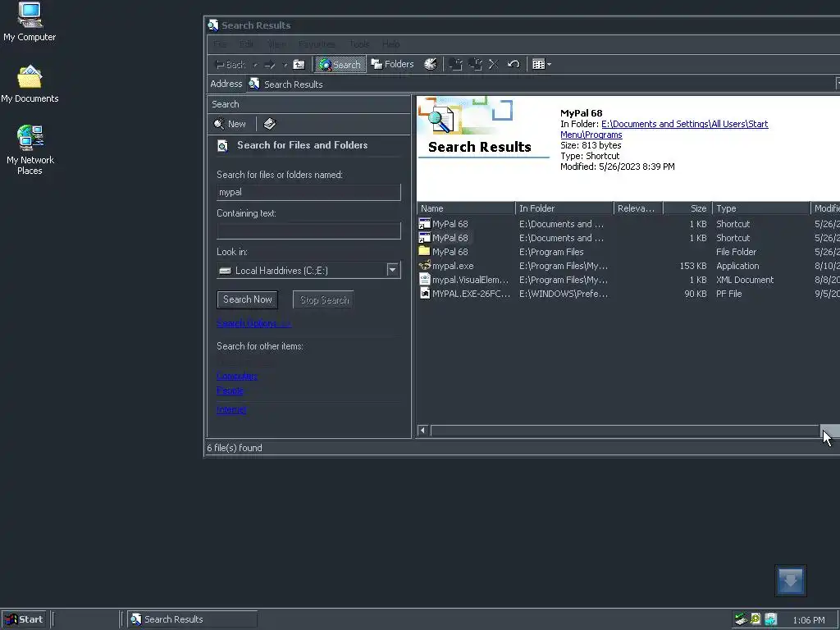Click the 153 KB size cell
Viewport: 840px width, 630px height.
coord(692,266)
